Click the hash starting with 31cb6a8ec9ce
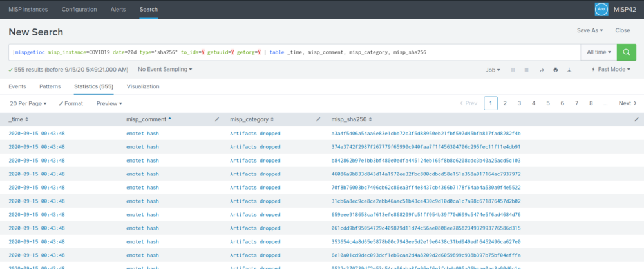 click(426, 201)
